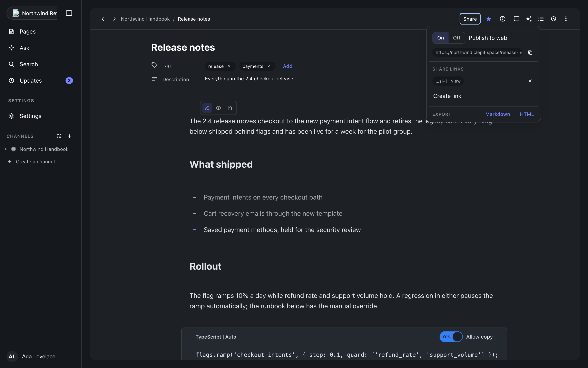Click the published URL field

(x=478, y=53)
